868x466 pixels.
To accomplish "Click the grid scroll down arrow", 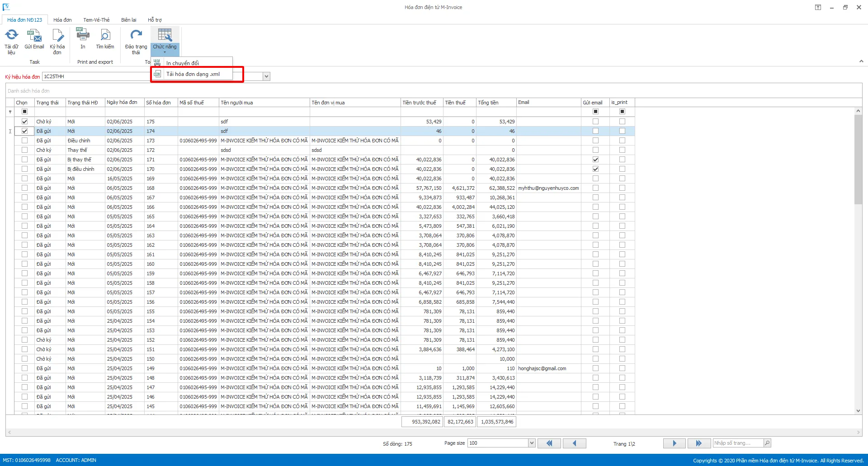I will click(858, 411).
